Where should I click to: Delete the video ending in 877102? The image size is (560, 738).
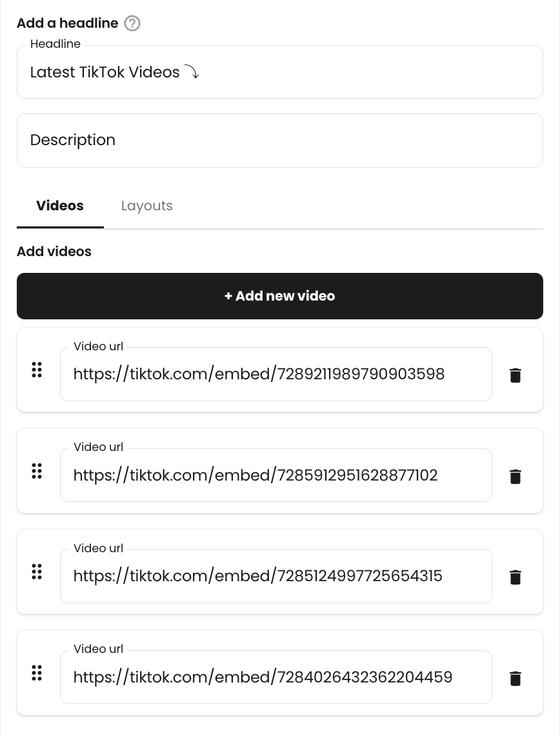point(515,476)
